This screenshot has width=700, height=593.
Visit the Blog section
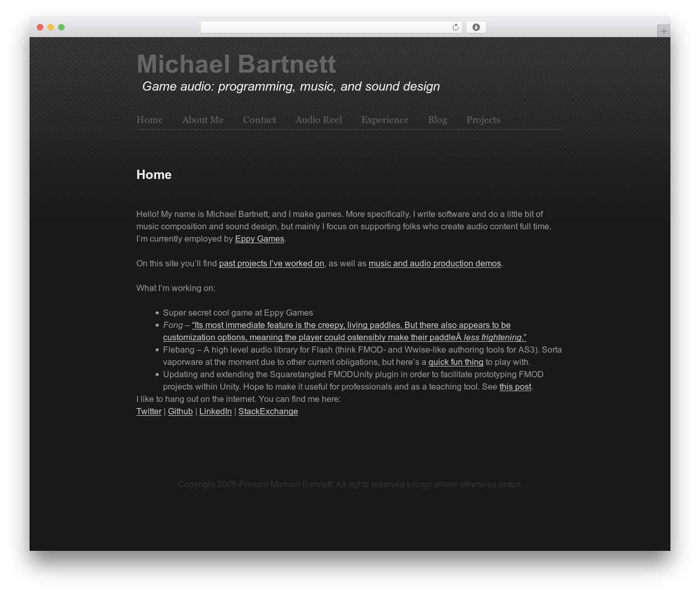tap(437, 120)
